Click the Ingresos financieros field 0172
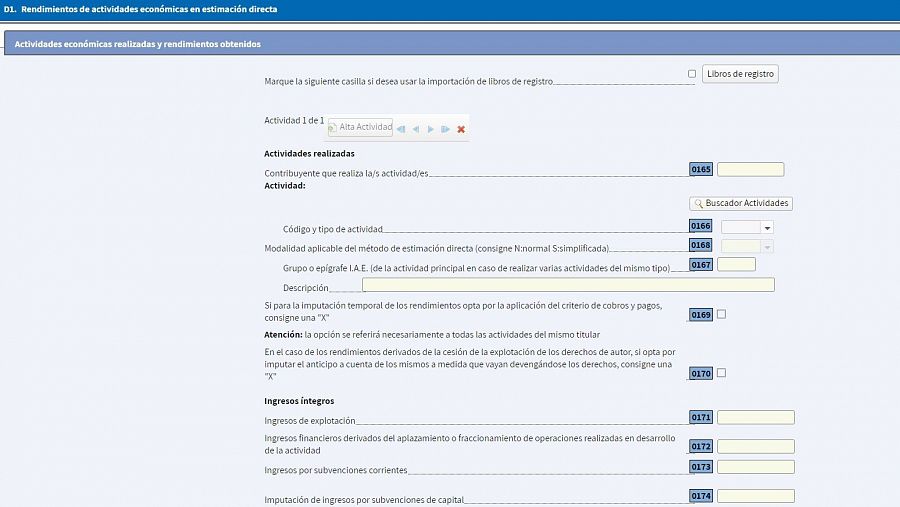 tap(755, 447)
